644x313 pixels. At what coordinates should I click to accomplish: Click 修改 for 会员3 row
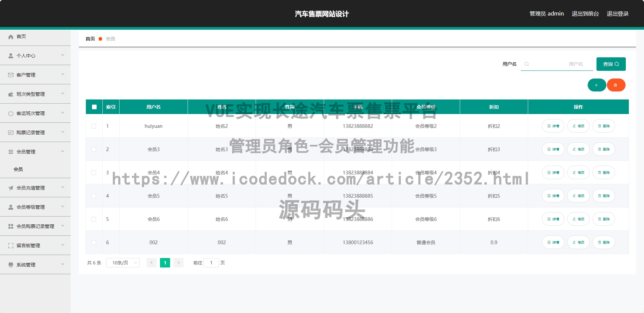[578, 149]
